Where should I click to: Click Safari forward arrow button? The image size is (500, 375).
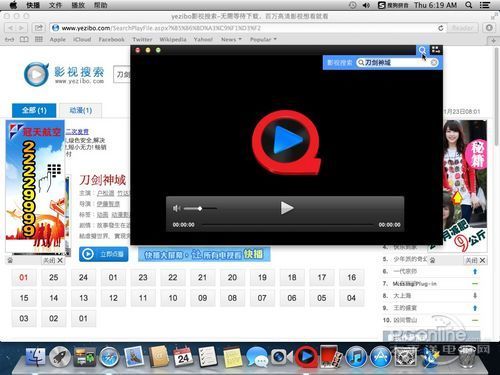tap(21, 28)
